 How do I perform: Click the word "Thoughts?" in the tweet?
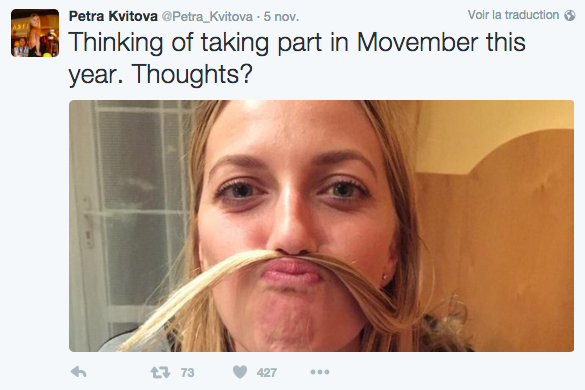192,74
